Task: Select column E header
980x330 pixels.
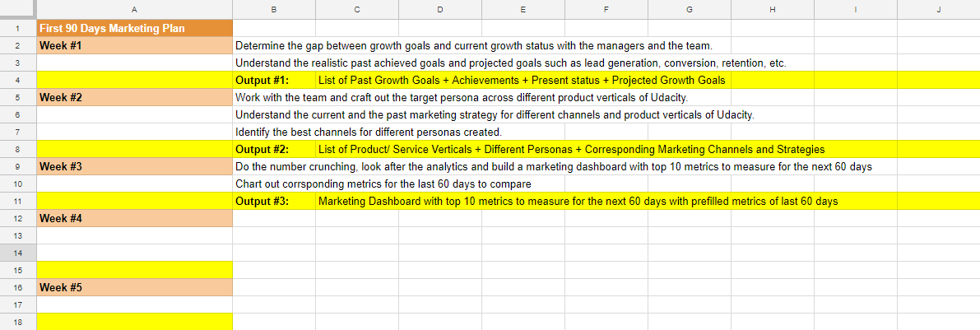Action: pyautogui.click(x=523, y=9)
